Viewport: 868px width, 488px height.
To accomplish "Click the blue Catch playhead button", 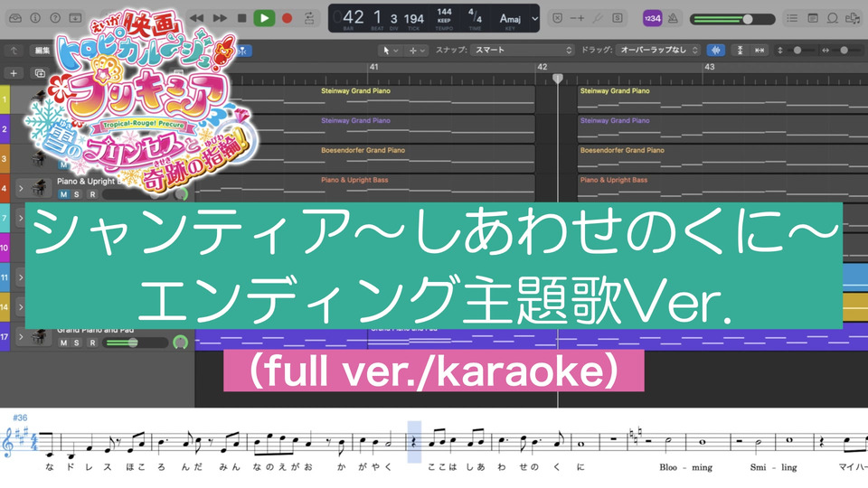I will click(243, 51).
